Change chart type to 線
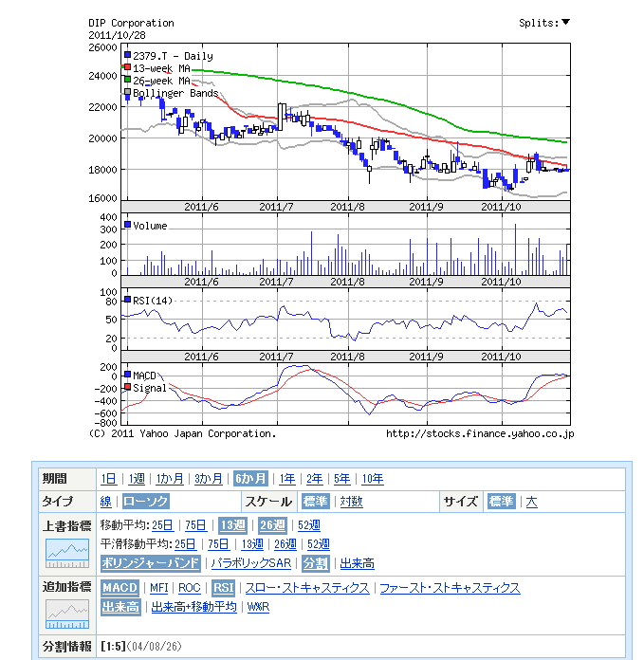Screen dimensions: 644x660 coord(105,502)
